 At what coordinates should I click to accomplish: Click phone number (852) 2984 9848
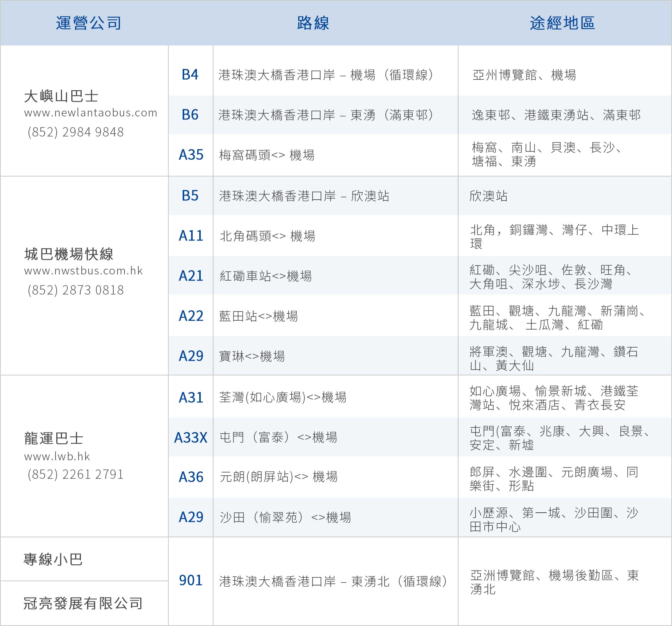pos(76,132)
